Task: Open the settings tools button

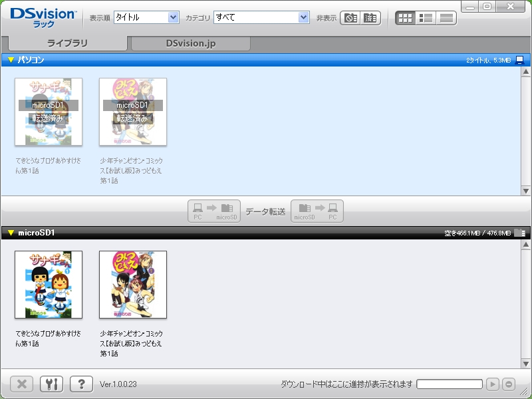Action: (x=52, y=384)
